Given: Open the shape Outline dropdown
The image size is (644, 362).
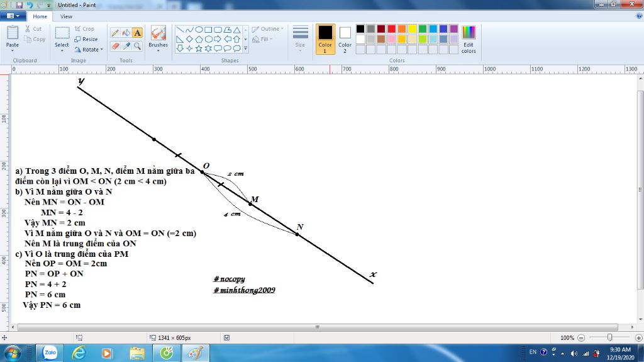Looking at the screenshot, I should [267, 29].
